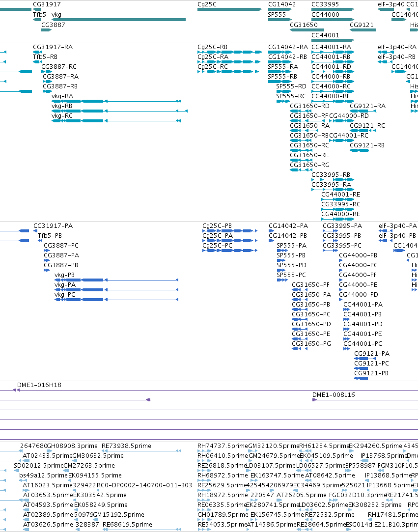This screenshot has height=532, width=418.
Task: Select the CG3887 gene arrow
Action: click(47, 30)
